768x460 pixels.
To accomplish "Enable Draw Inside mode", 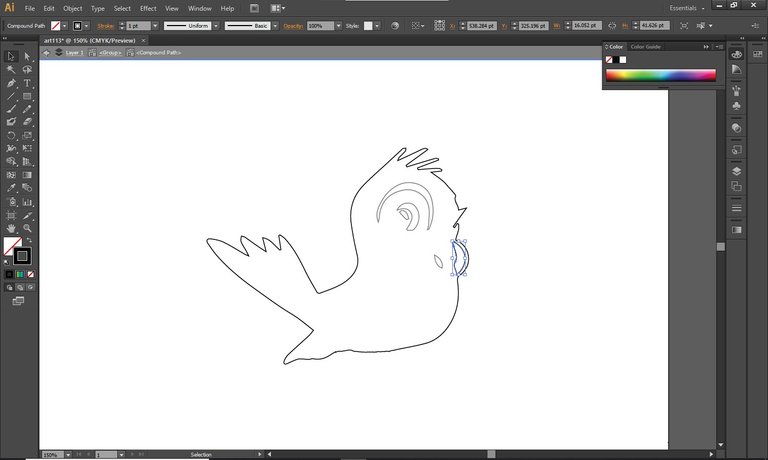I will click(30, 288).
